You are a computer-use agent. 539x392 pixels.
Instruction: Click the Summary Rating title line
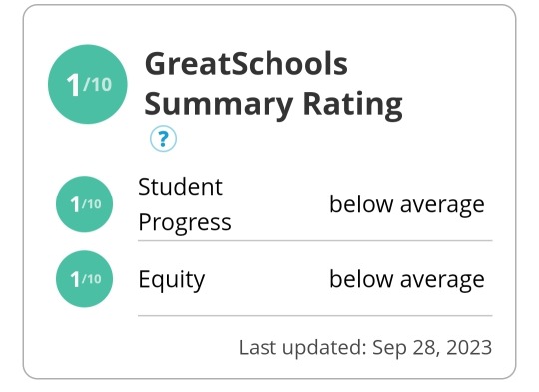click(x=273, y=104)
